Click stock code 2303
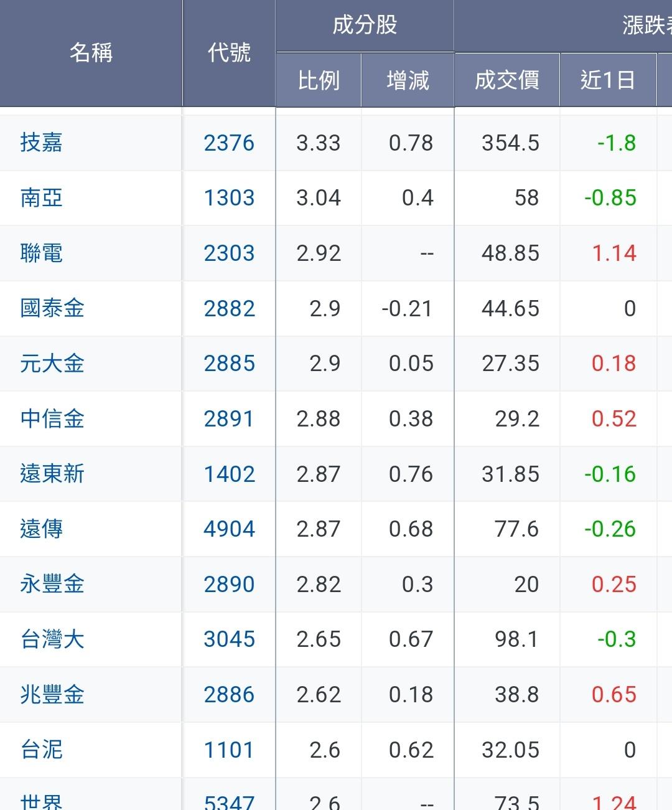This screenshot has width=672, height=810. (x=229, y=253)
